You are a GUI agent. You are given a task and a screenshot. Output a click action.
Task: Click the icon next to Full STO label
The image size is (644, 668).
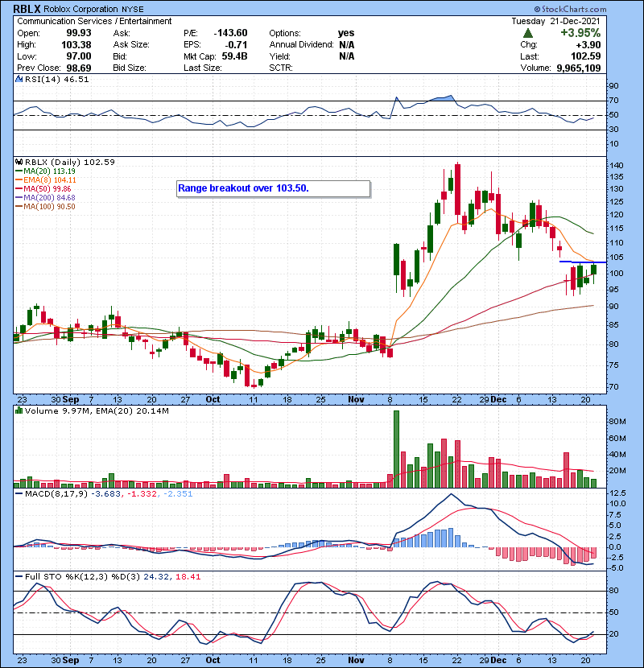click(18, 575)
